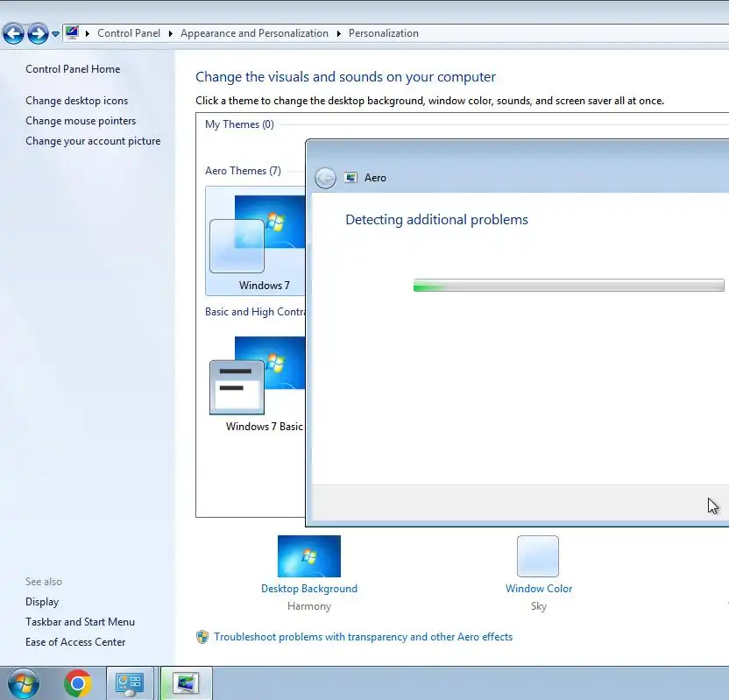The image size is (729, 700).
Task: Open Change mouse pointers link
Action: pyautogui.click(x=81, y=121)
